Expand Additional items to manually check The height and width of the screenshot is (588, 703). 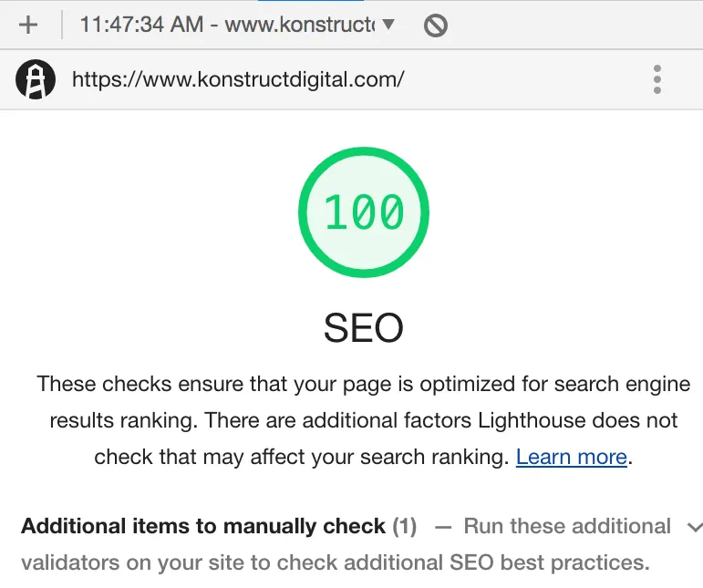click(203, 526)
